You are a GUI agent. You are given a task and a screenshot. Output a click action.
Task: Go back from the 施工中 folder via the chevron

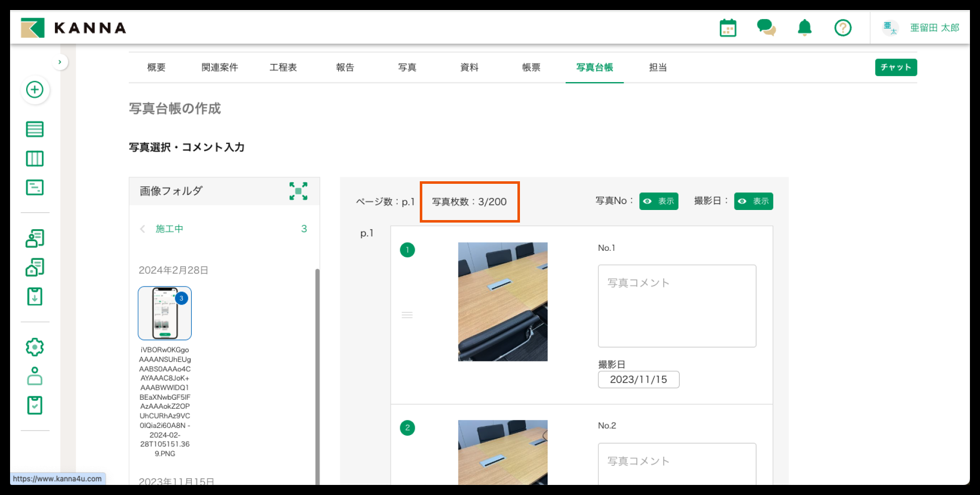click(142, 229)
